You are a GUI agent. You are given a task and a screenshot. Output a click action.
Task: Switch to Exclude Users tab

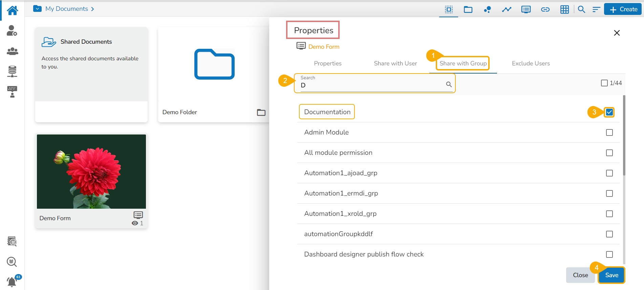pyautogui.click(x=531, y=63)
